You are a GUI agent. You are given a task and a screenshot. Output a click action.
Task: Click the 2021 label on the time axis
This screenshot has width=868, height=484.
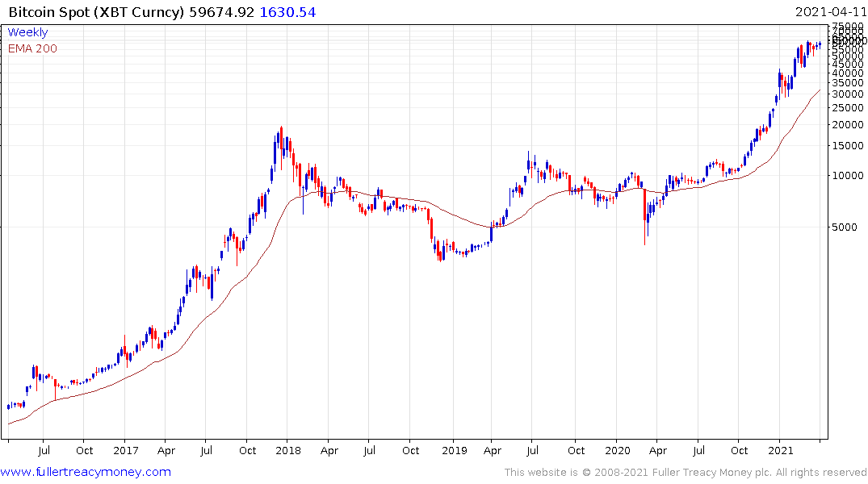point(781,450)
